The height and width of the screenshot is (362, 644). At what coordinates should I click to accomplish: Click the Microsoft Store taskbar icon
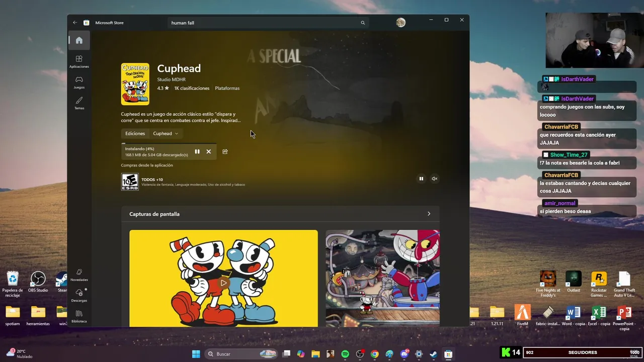pos(448,354)
